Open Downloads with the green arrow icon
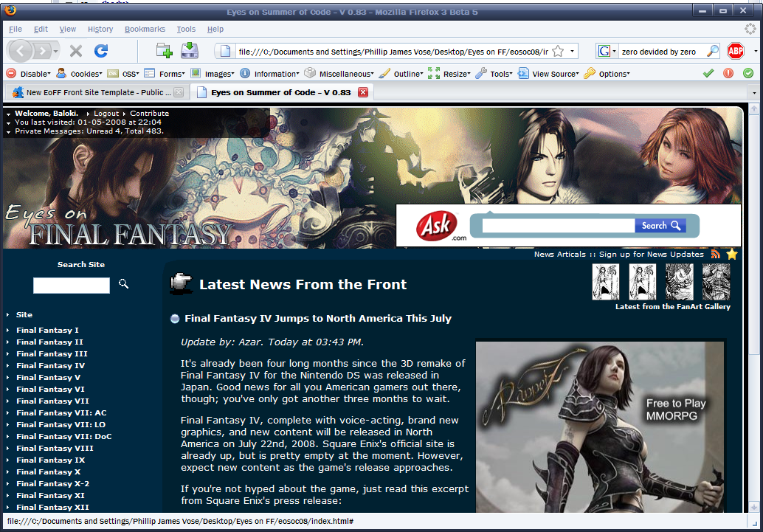Screen dimensions: 763x532 [190, 51]
